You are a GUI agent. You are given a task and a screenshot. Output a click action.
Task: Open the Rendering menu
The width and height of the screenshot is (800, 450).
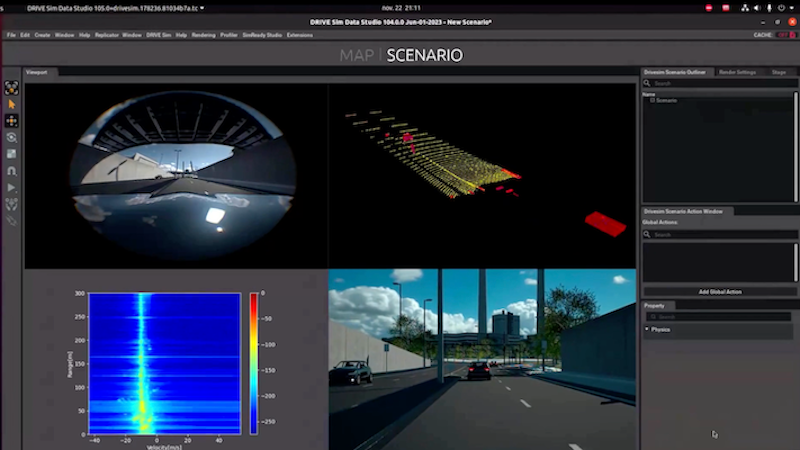[x=204, y=35]
